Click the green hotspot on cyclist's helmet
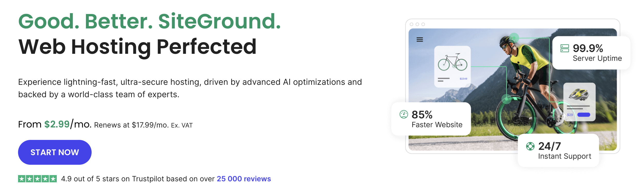The width and height of the screenshot is (644, 195). [514, 38]
